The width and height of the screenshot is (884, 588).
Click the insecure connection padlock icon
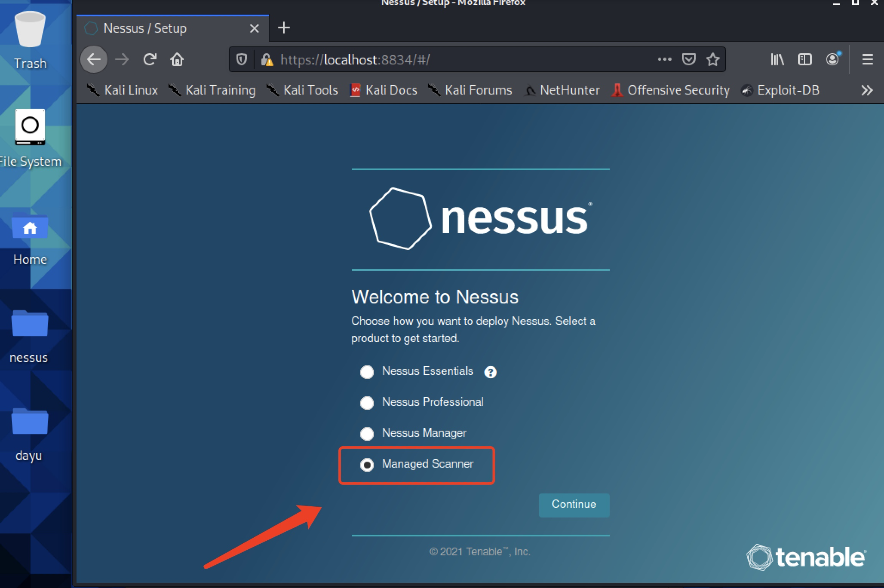point(267,59)
